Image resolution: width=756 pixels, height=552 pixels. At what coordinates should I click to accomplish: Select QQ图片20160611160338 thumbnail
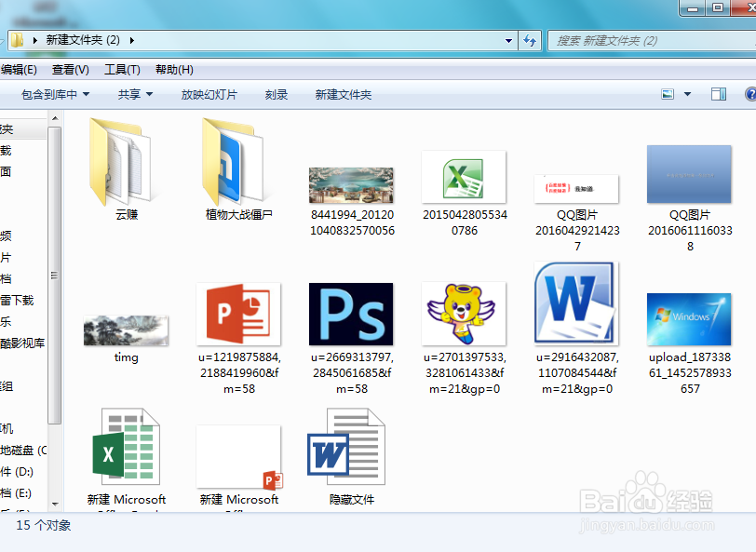click(x=689, y=174)
